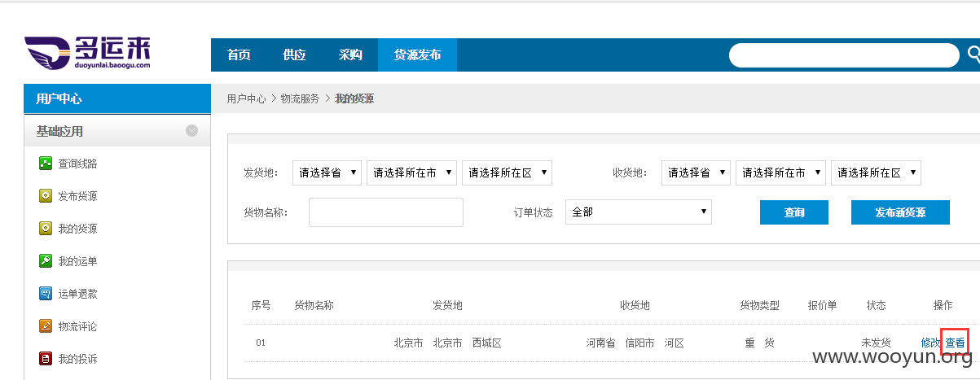Open the 查询线路 sidebar link
The width and height of the screenshot is (980, 380).
tap(77, 164)
